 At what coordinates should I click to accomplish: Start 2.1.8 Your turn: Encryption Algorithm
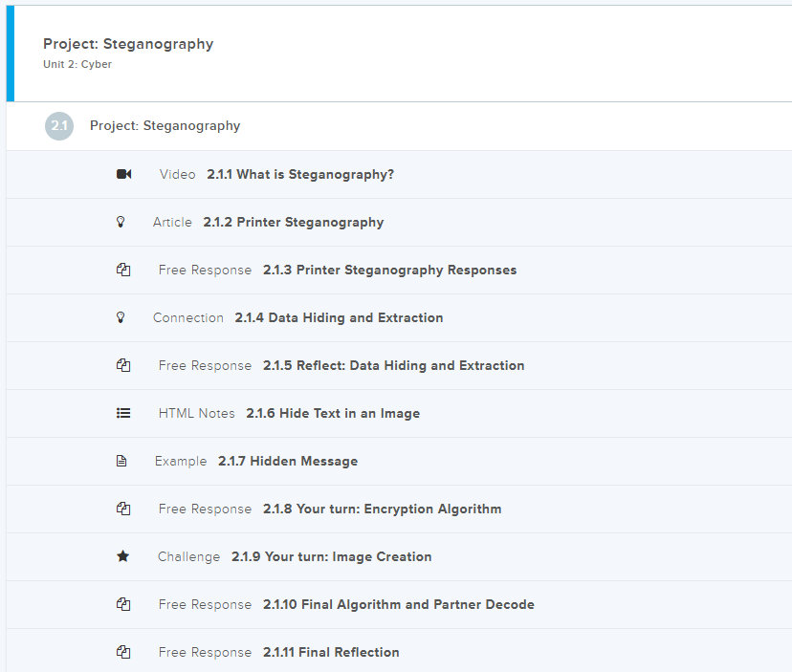click(382, 509)
